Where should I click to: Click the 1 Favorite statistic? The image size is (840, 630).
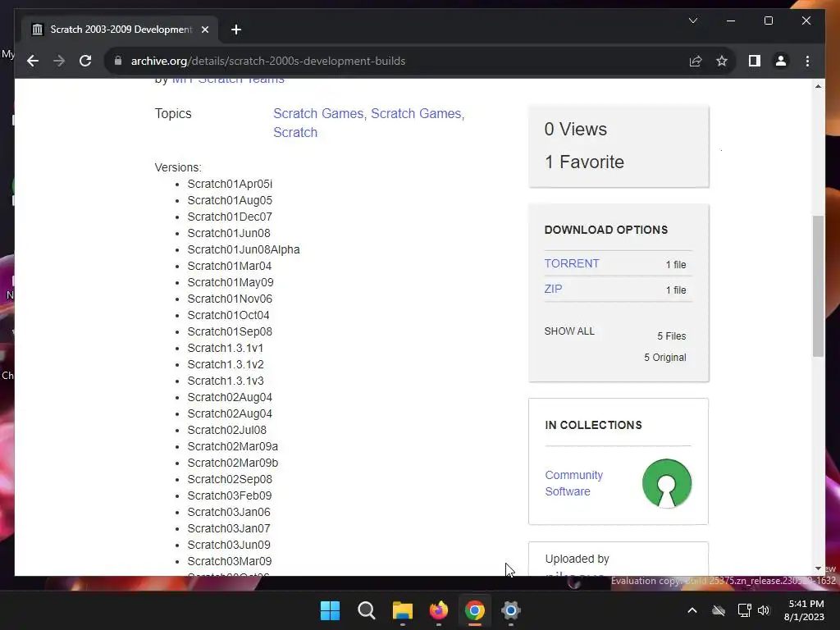tap(584, 162)
